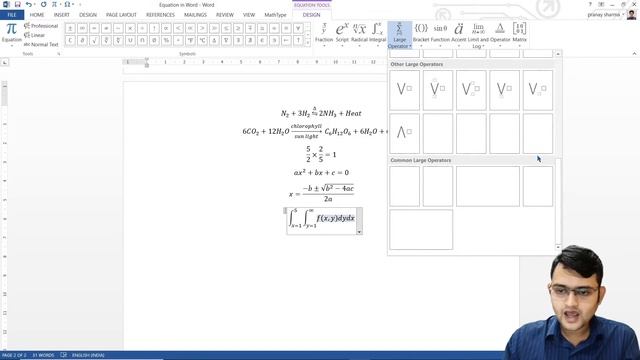Insert the union symbol
640x360 pixels.
tap(130, 40)
